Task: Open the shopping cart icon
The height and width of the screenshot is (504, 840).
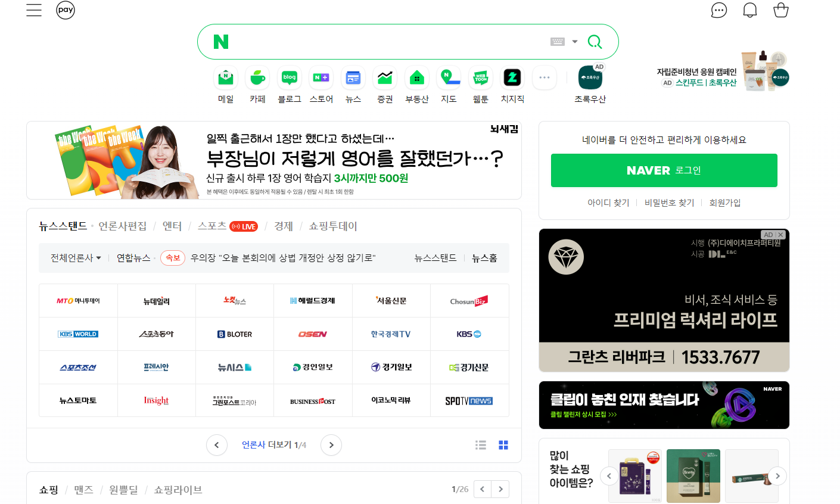Action: 781,10
